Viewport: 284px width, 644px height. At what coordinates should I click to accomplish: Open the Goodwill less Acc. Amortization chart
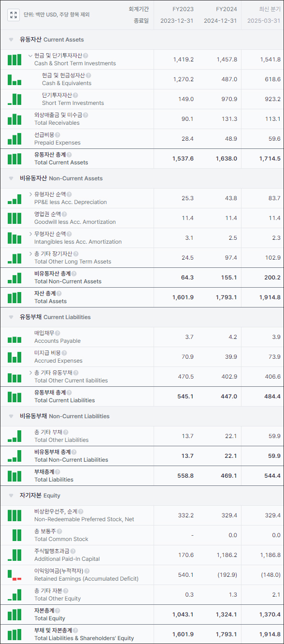(14, 218)
